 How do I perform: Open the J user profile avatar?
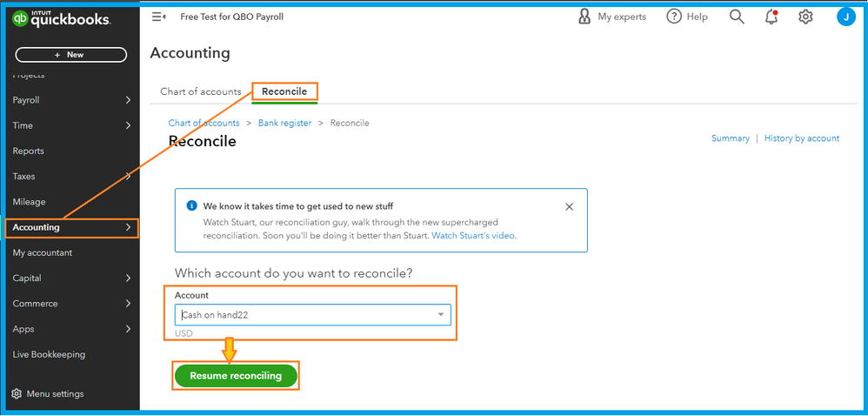(x=846, y=17)
